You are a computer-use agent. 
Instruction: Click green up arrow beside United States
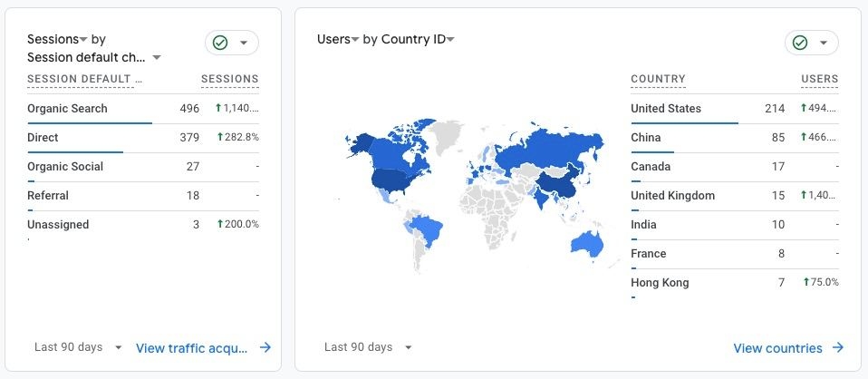pos(804,108)
